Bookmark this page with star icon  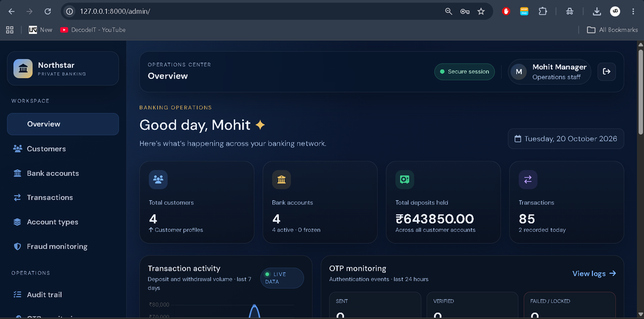pos(481,11)
